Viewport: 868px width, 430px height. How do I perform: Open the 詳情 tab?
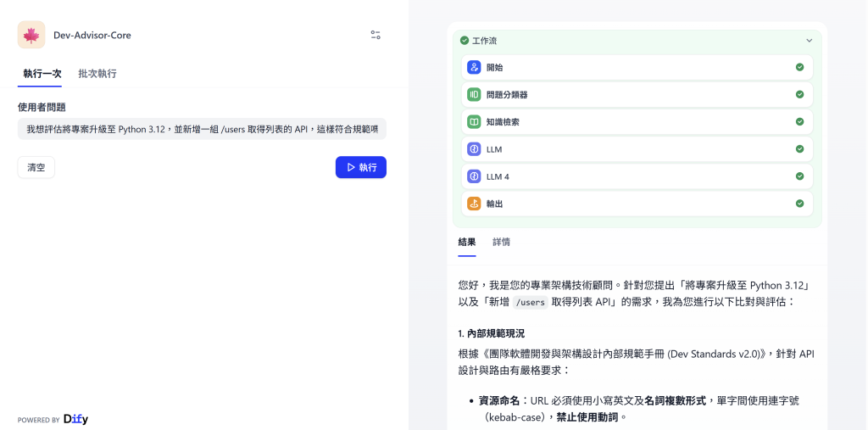tap(502, 243)
